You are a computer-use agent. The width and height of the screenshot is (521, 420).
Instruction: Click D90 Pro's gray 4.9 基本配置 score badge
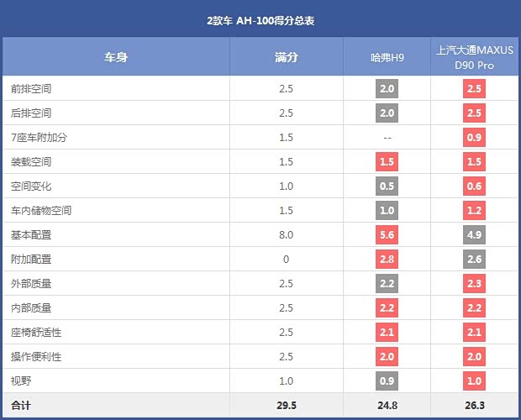(x=474, y=235)
